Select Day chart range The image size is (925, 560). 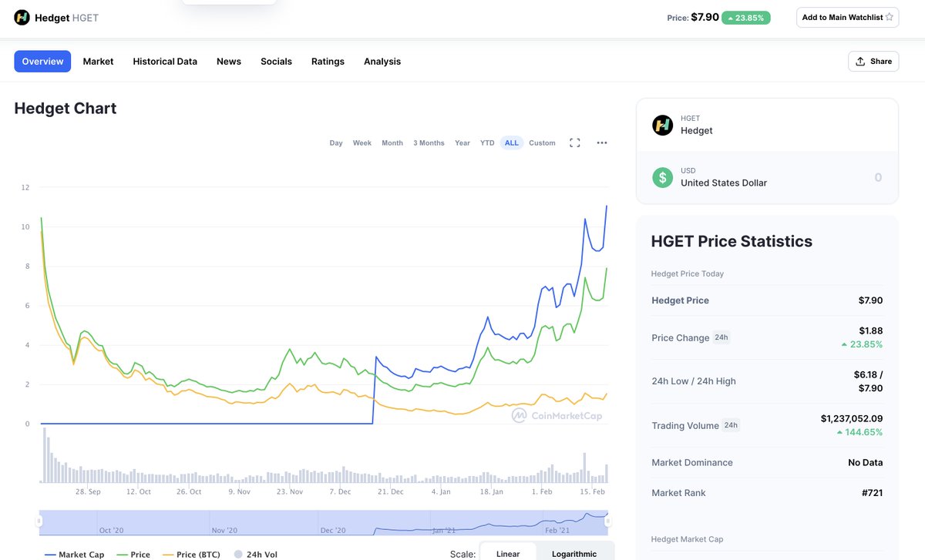[x=336, y=143]
